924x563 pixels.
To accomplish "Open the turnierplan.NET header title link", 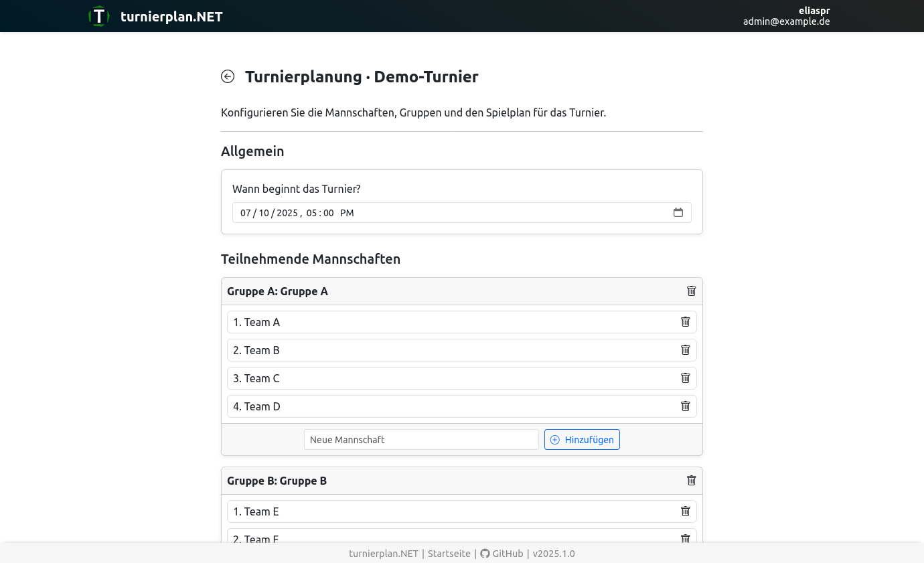I will (171, 17).
